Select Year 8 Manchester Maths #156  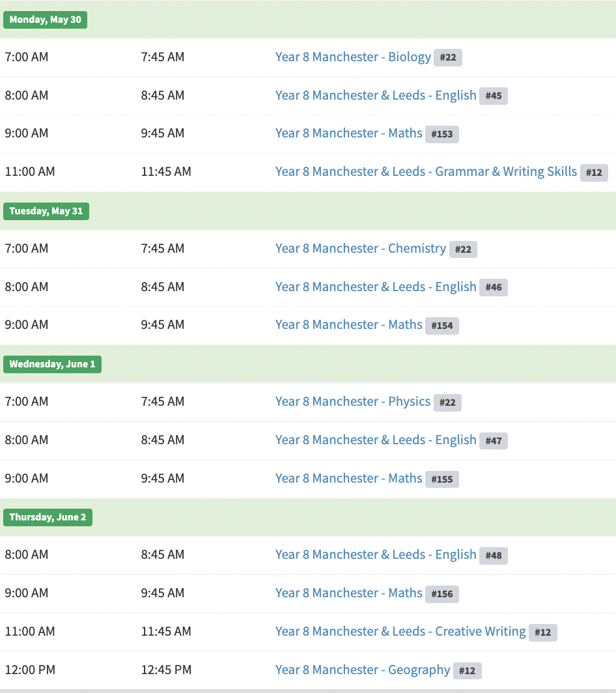coord(348,593)
